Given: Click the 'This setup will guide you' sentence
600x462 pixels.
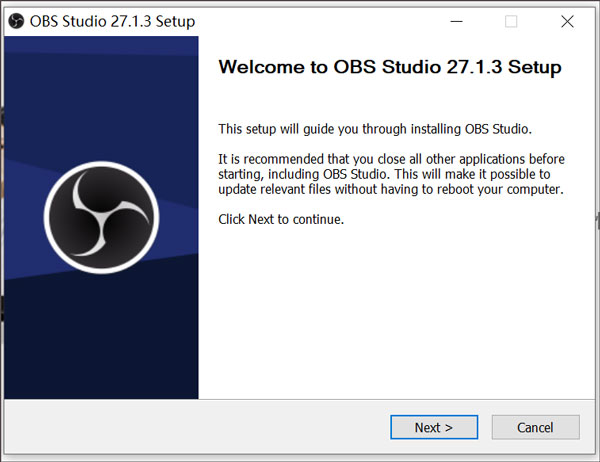Looking at the screenshot, I should pos(376,129).
